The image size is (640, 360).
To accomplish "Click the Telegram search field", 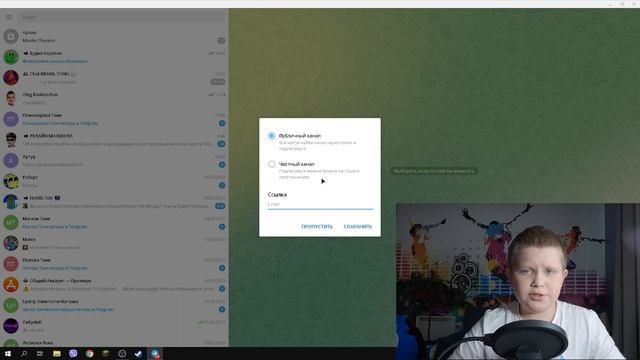I will [x=122, y=17].
